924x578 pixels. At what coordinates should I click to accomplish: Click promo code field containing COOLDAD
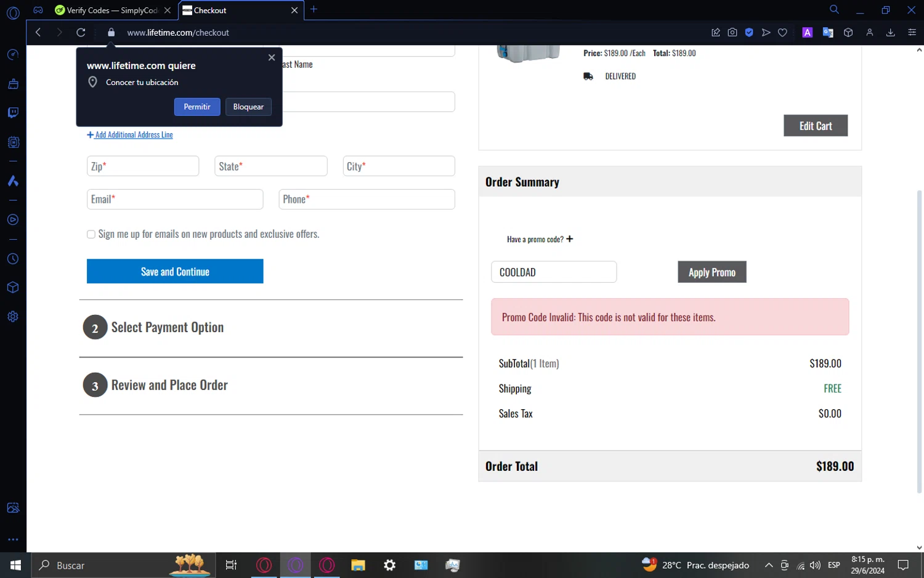(x=554, y=272)
